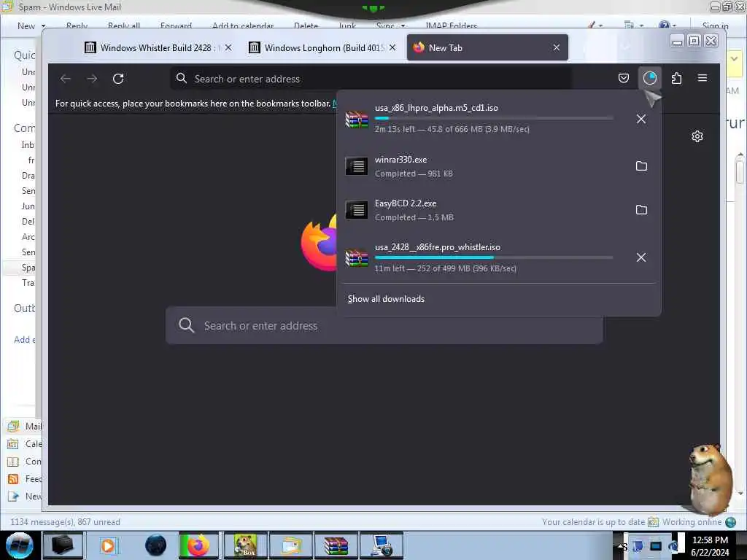Open new tab personalize gear settings
This screenshot has width=747, height=560.
click(x=697, y=136)
